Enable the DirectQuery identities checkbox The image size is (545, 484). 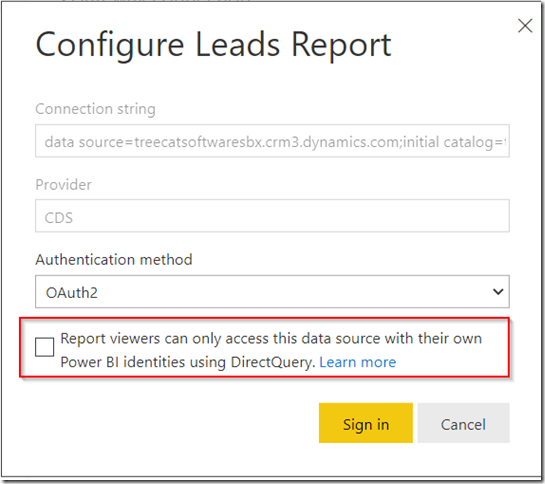tap(44, 347)
